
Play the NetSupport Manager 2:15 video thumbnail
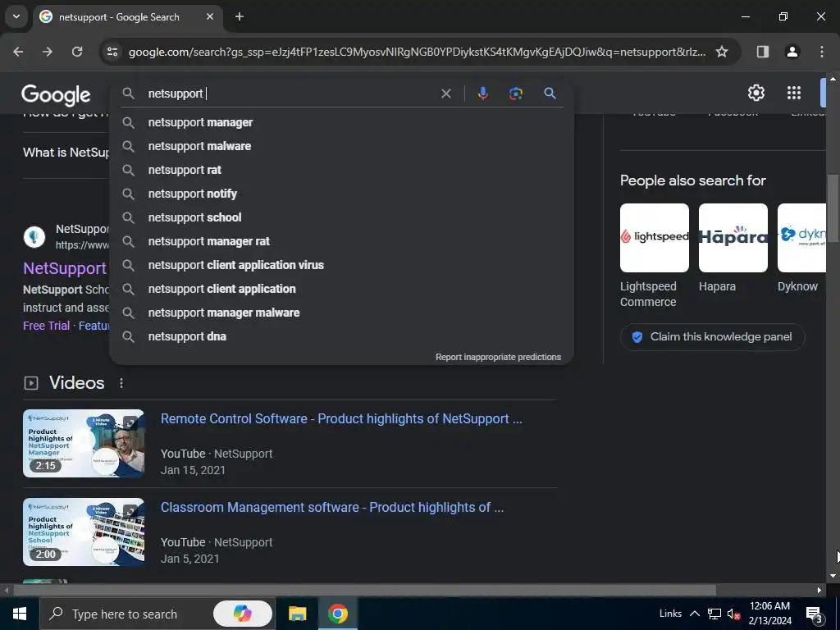click(x=84, y=443)
